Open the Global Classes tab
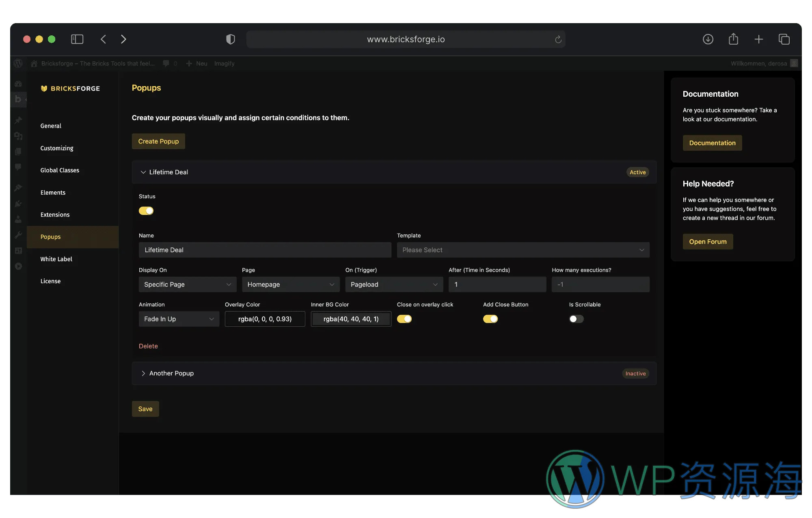The width and height of the screenshot is (812, 518). coord(60,170)
